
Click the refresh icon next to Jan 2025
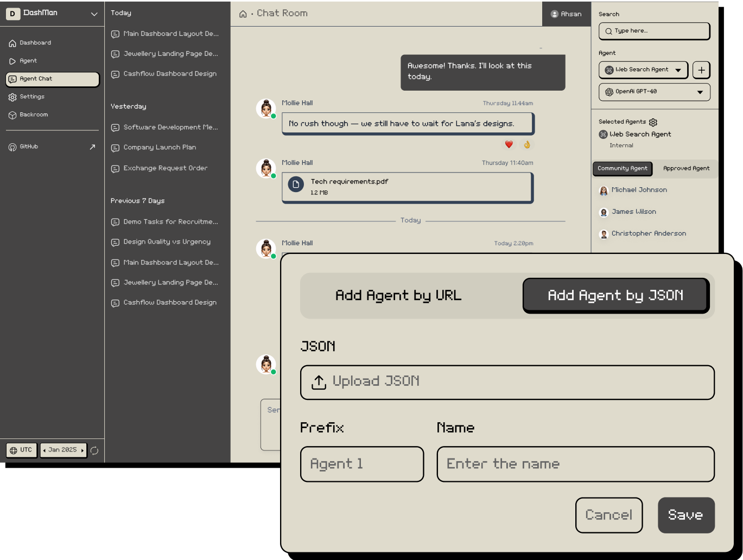point(94,450)
